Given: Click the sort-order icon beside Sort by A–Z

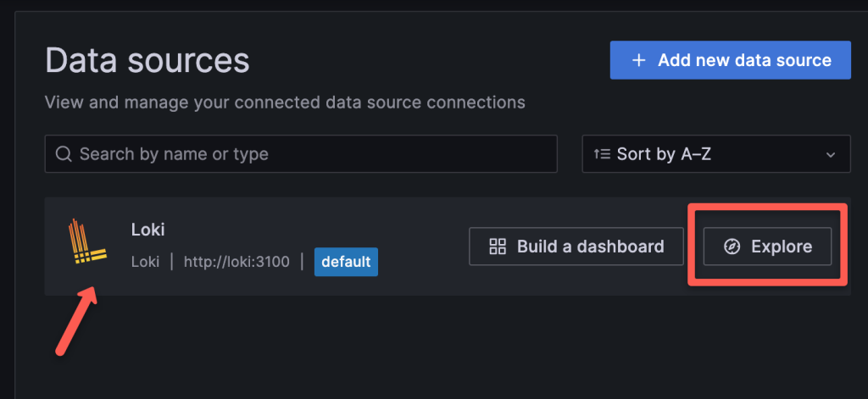Looking at the screenshot, I should [602, 154].
